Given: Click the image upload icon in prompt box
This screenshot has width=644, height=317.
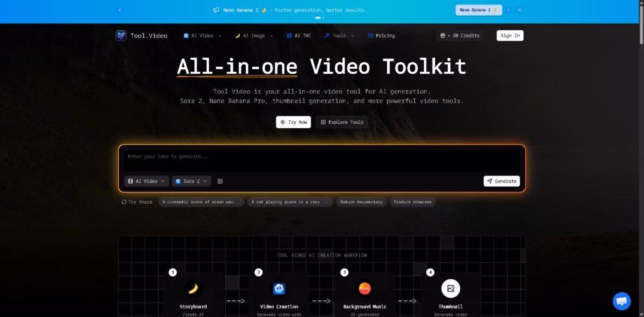Looking at the screenshot, I should pos(220,181).
